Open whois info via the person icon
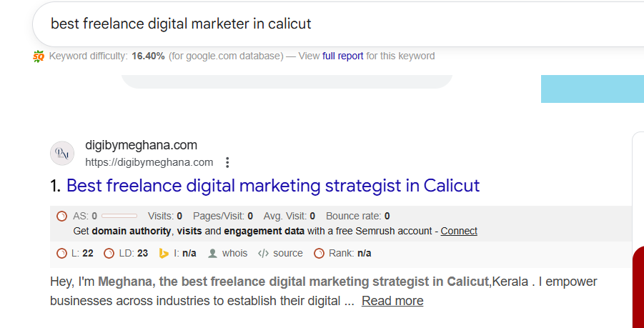This screenshot has width=644, height=328. pos(212,253)
